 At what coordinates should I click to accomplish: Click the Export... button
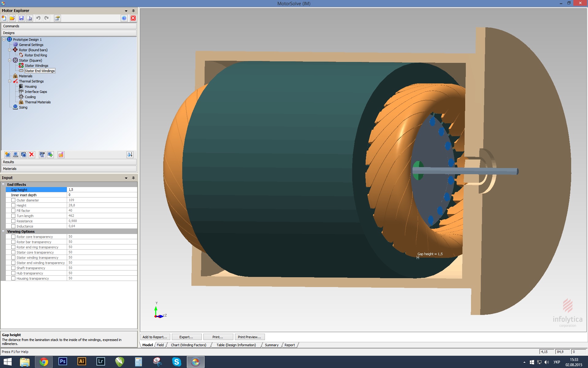pyautogui.click(x=186, y=337)
